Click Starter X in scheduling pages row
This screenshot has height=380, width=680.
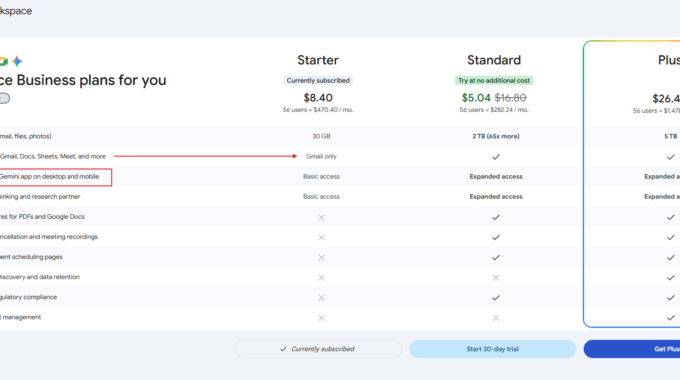pos(321,257)
